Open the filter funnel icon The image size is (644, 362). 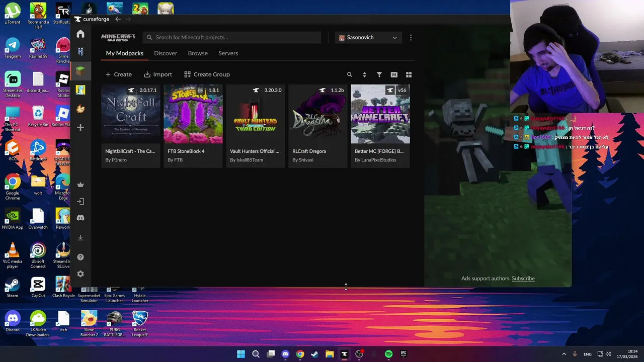(379, 74)
